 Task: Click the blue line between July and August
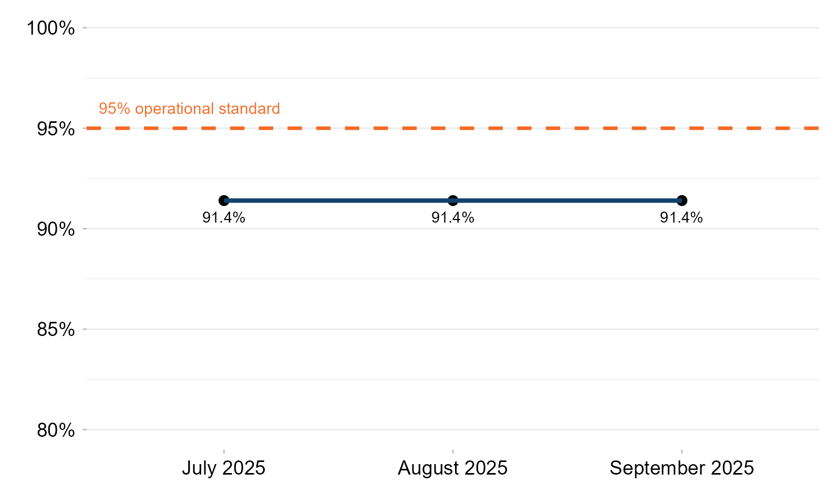338,201
